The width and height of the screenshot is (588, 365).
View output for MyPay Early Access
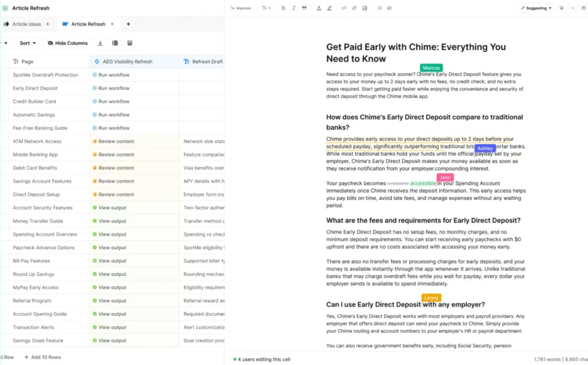click(x=110, y=287)
